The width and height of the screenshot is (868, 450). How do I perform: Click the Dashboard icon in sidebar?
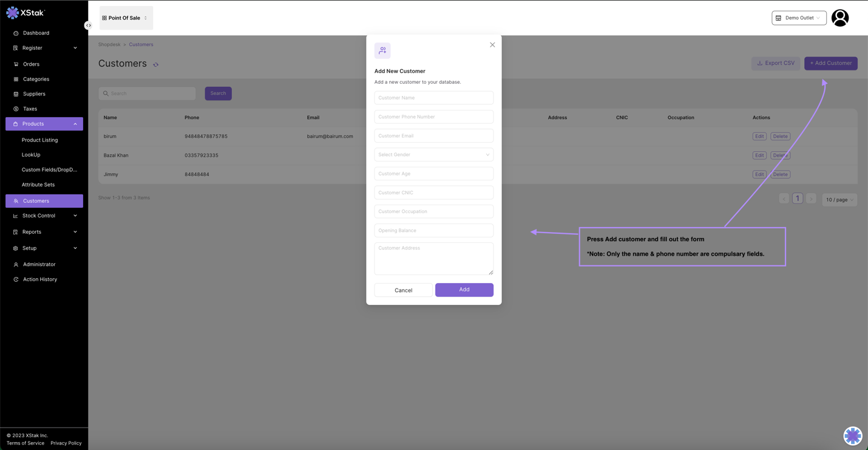click(x=16, y=33)
